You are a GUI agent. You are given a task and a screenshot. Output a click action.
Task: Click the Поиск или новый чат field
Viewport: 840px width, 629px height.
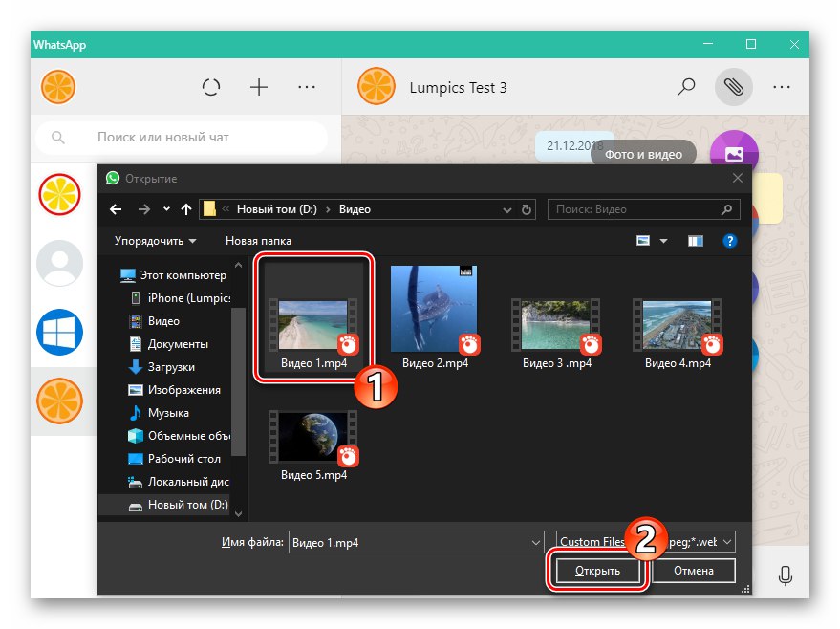pos(181,137)
